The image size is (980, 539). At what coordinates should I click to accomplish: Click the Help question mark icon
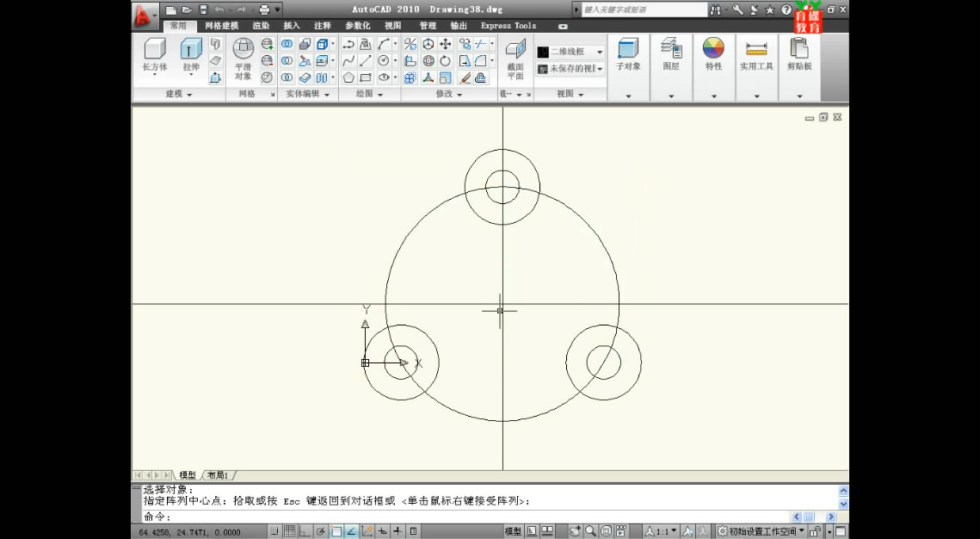[x=786, y=9]
